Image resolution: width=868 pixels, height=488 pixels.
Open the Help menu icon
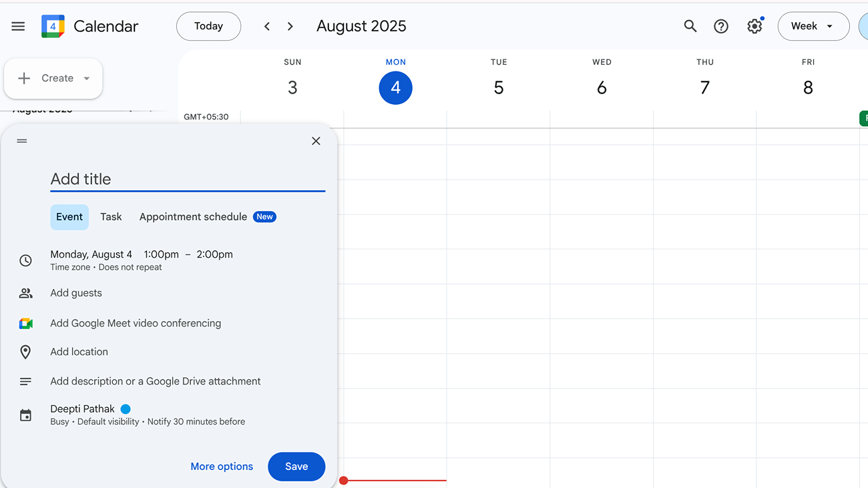click(x=721, y=26)
